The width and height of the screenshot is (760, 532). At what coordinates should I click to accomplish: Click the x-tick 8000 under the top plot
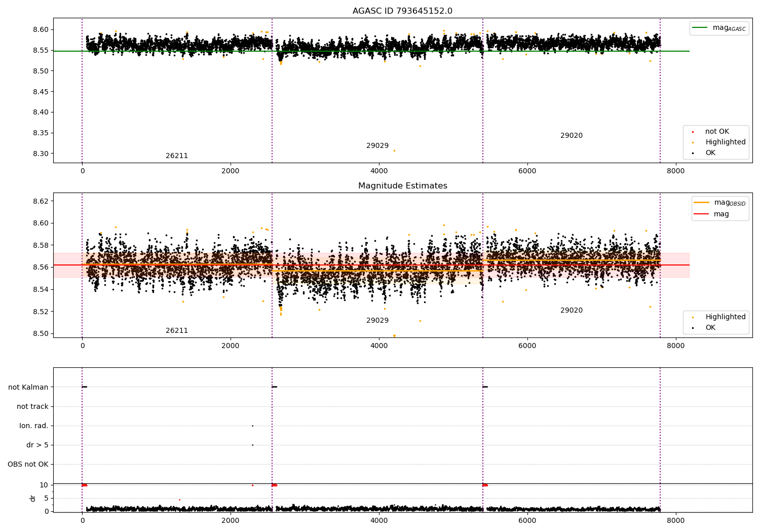coord(675,171)
